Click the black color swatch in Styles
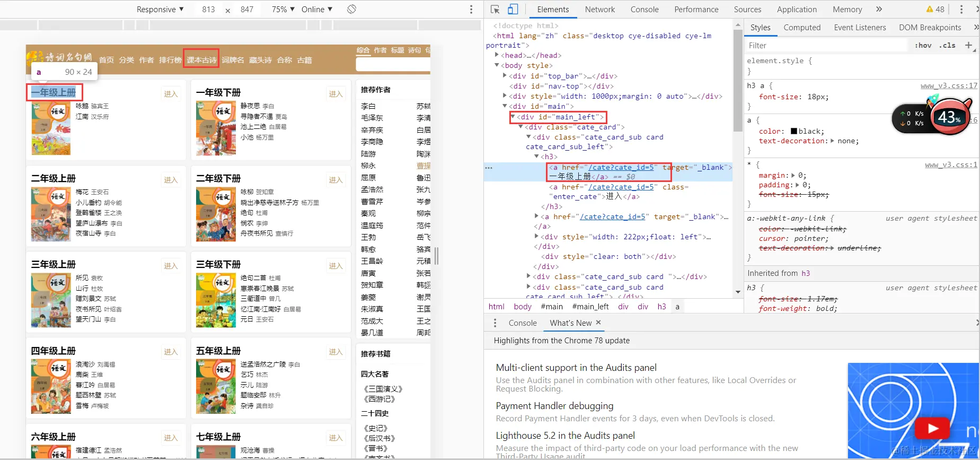The width and height of the screenshot is (980, 460). [794, 131]
